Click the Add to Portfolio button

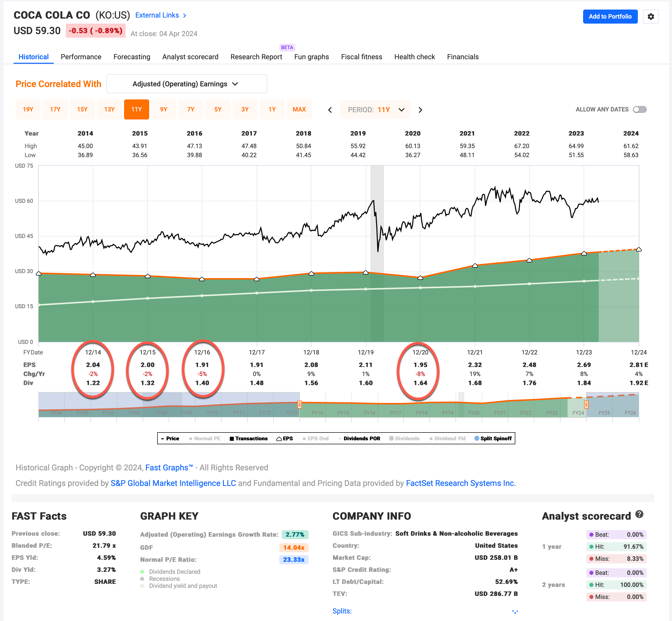point(610,16)
